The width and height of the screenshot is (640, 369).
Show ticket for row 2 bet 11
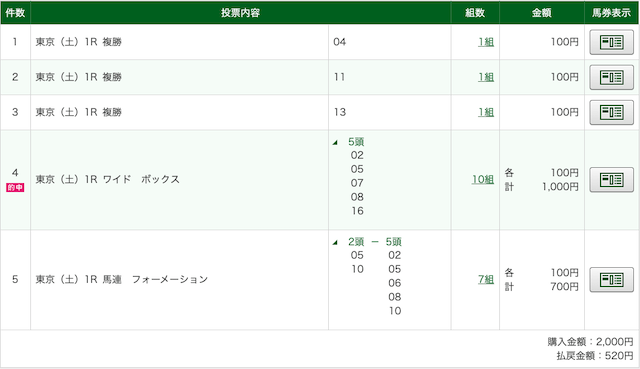pos(611,77)
